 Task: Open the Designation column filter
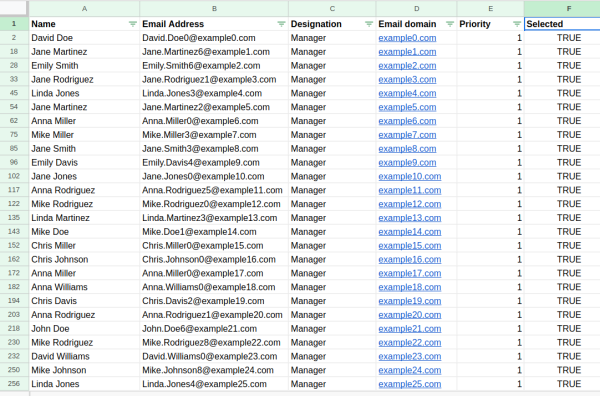click(x=369, y=24)
